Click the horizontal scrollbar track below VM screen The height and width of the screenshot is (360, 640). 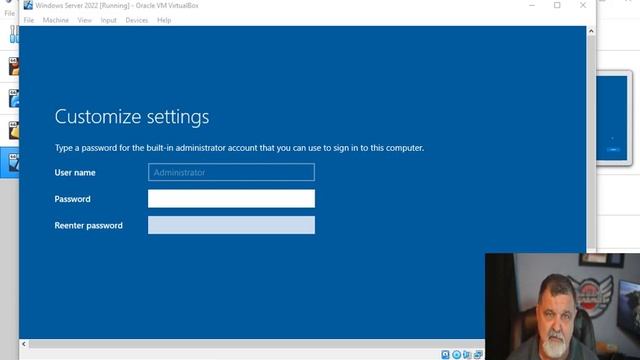[x=256, y=344]
